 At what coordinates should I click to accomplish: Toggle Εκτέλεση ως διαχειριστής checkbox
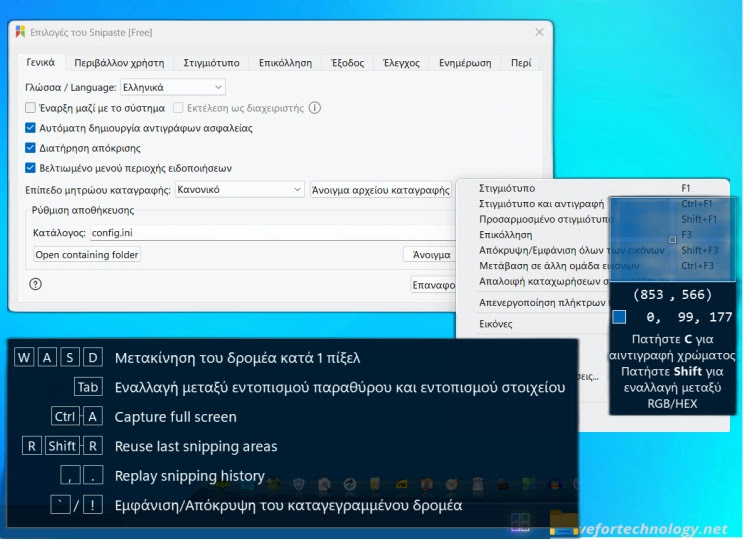(178, 108)
